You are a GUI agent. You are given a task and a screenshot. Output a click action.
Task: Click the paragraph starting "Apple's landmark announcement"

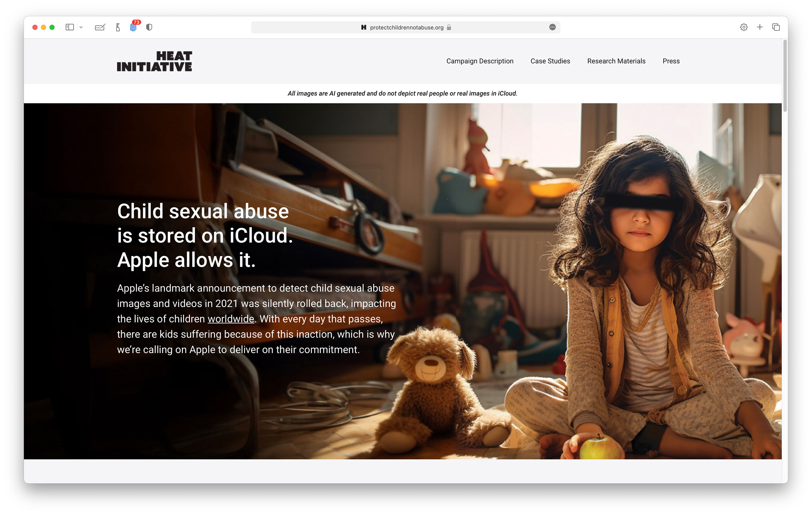[x=256, y=319]
